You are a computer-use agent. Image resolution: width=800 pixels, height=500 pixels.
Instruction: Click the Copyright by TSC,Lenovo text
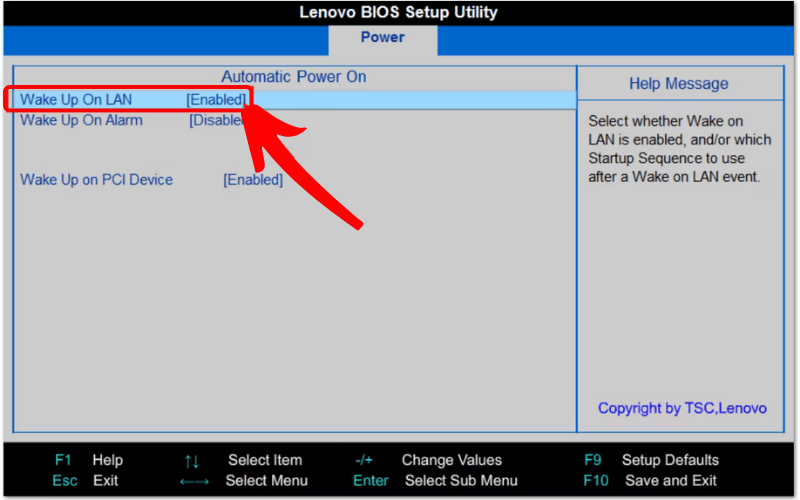click(682, 408)
